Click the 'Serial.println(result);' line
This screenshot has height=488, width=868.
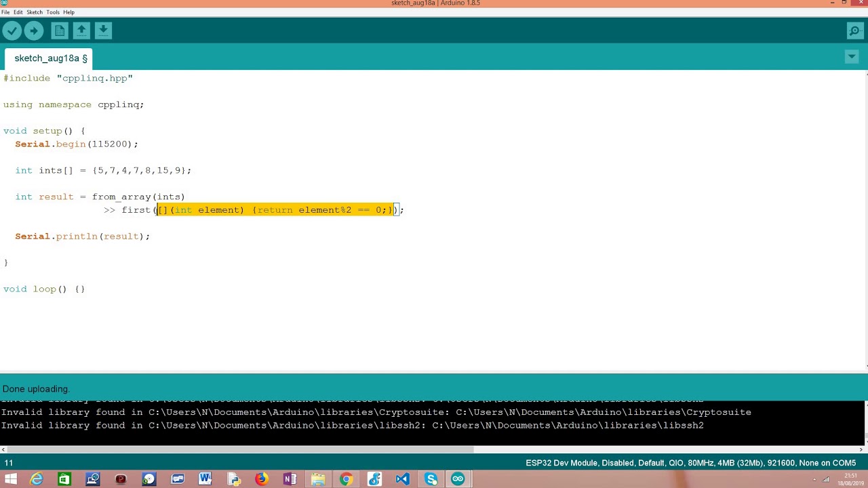point(82,236)
